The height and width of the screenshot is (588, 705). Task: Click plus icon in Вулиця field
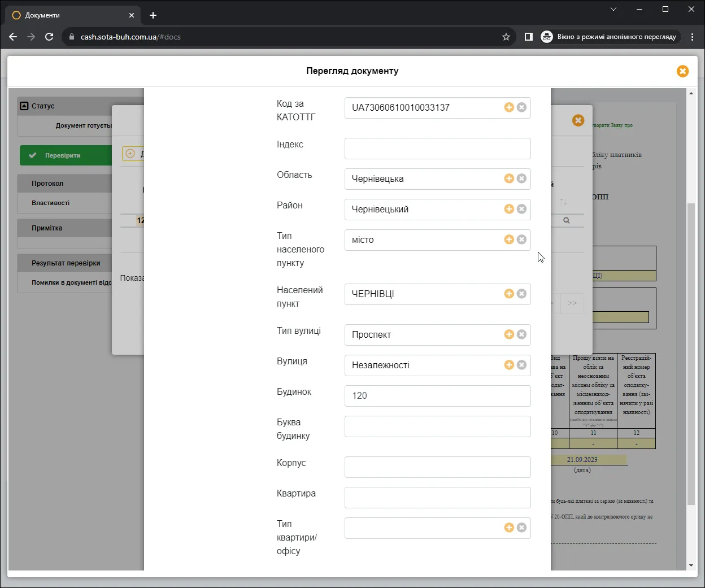509,365
